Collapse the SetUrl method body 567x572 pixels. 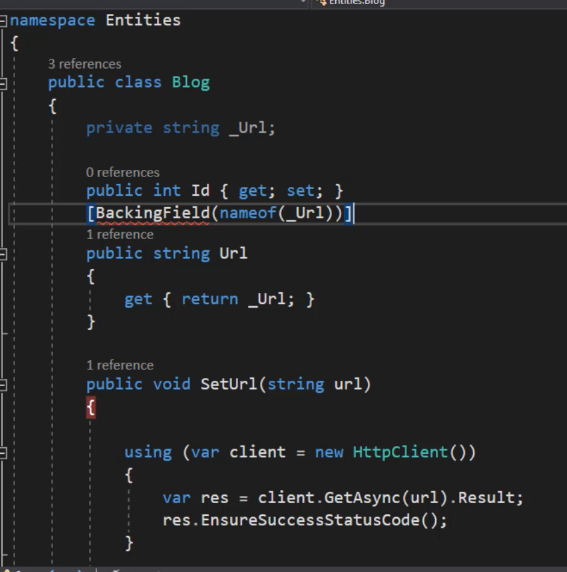pyautogui.click(x=3, y=385)
